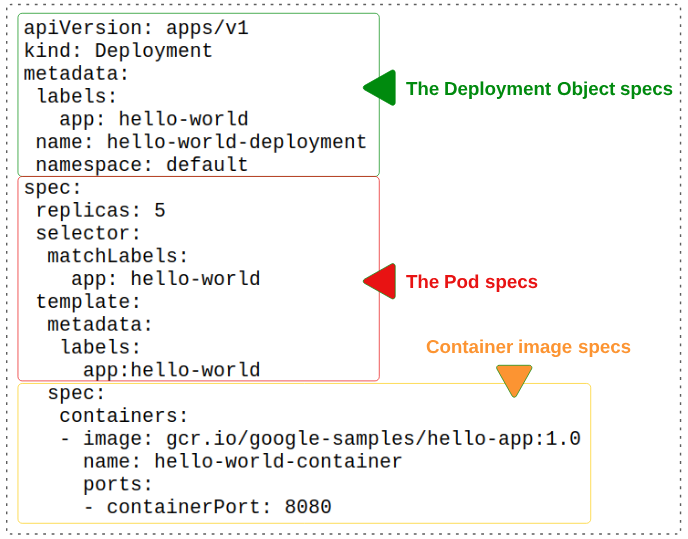The height and width of the screenshot is (539, 688).
Task: Click the 'replicas: 5' line
Action: point(100,210)
